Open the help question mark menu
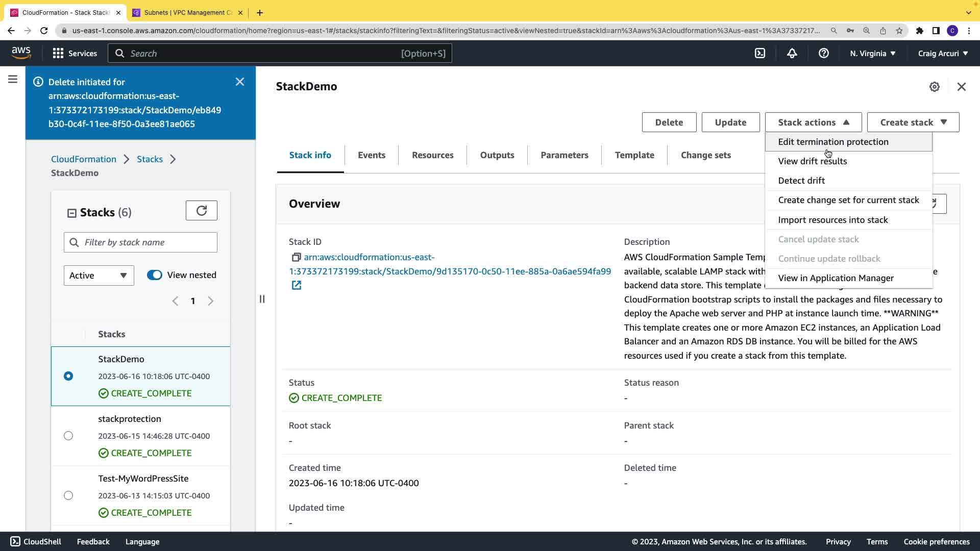The height and width of the screenshot is (551, 980). point(823,53)
